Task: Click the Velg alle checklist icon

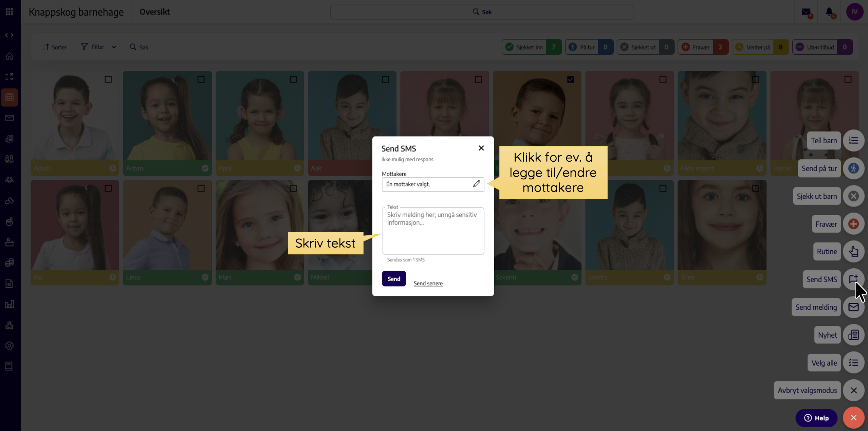Action: tap(853, 363)
